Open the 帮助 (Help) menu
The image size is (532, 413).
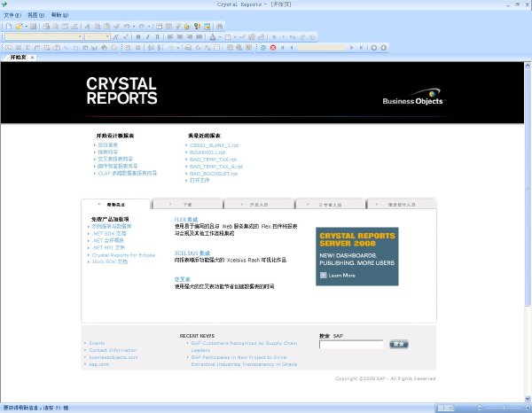(59, 15)
